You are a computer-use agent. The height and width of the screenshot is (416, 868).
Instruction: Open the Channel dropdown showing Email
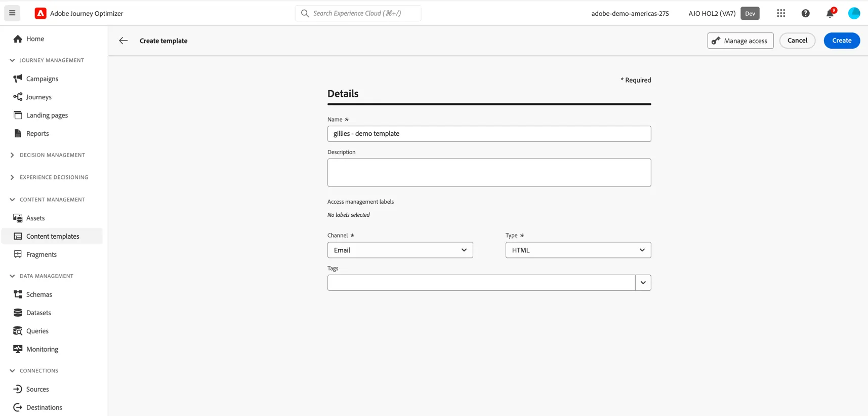point(400,250)
